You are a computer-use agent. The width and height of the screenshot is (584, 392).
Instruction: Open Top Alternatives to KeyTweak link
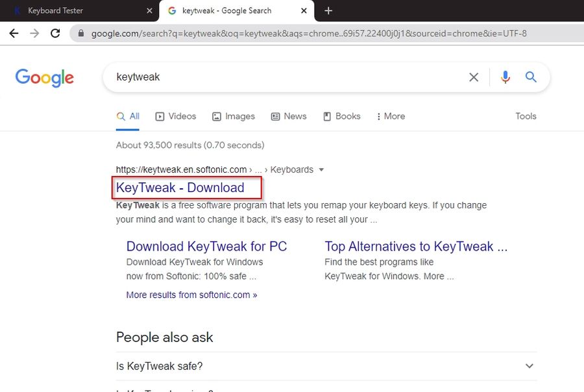pos(416,247)
